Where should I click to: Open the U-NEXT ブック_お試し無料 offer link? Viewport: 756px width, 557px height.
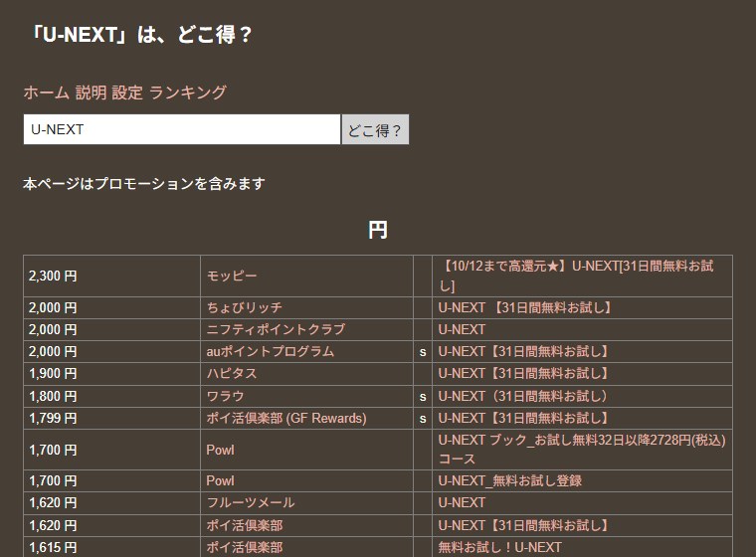[582, 450]
